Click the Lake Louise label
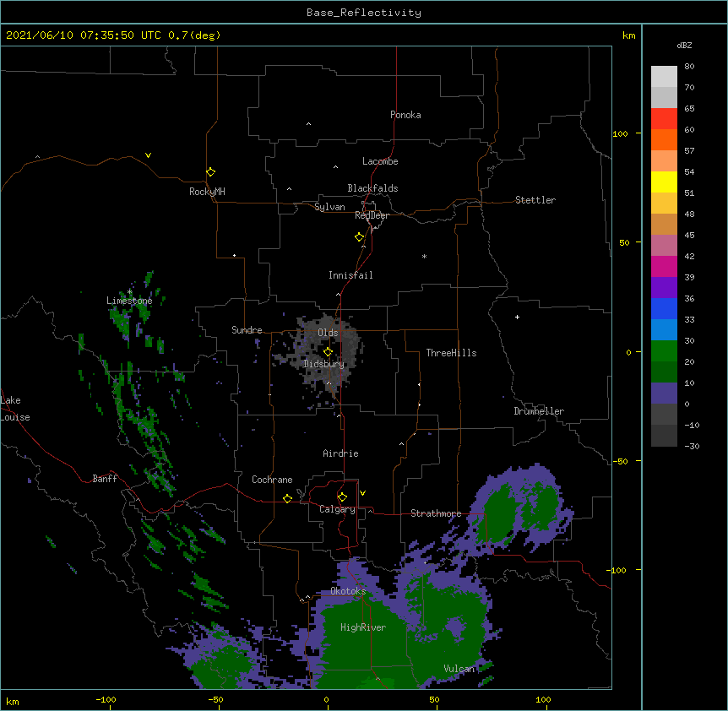This screenshot has height=711, width=728. pyautogui.click(x=15, y=409)
